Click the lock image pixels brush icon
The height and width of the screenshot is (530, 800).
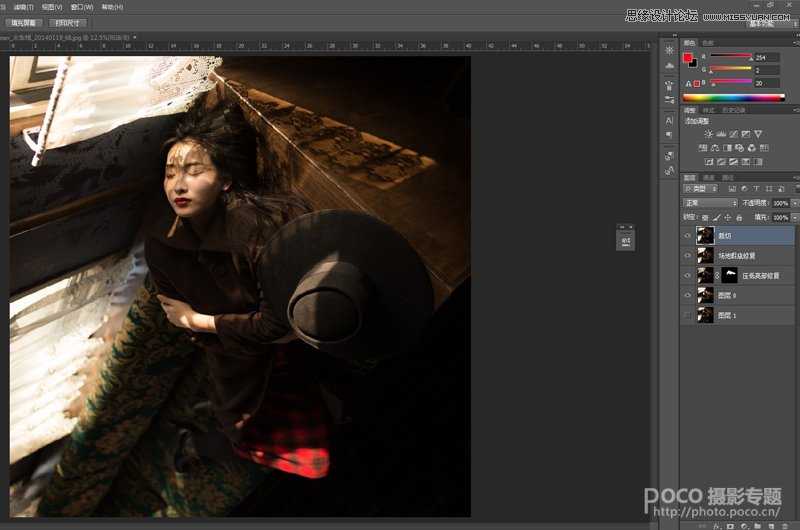click(x=716, y=217)
